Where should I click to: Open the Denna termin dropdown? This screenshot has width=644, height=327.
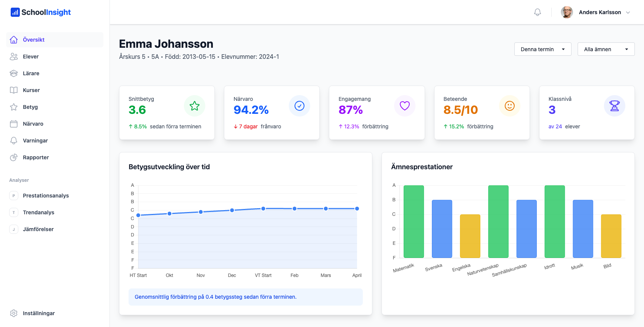(543, 49)
